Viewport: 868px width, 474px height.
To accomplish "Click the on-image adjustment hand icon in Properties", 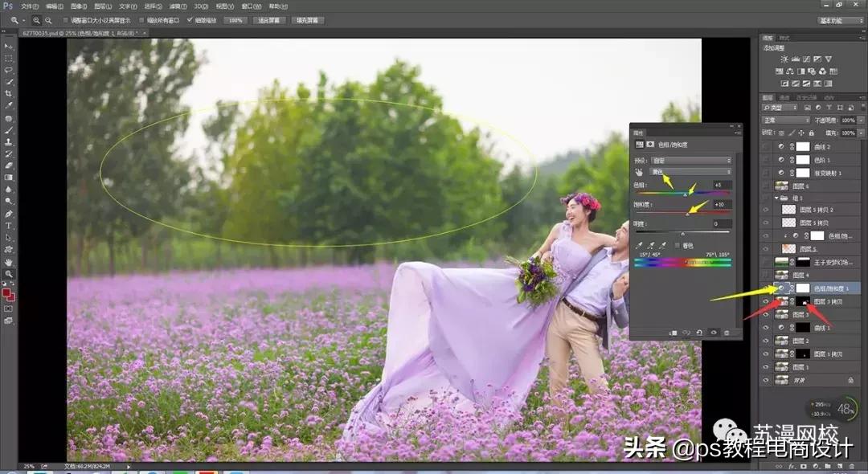I will tap(638, 172).
